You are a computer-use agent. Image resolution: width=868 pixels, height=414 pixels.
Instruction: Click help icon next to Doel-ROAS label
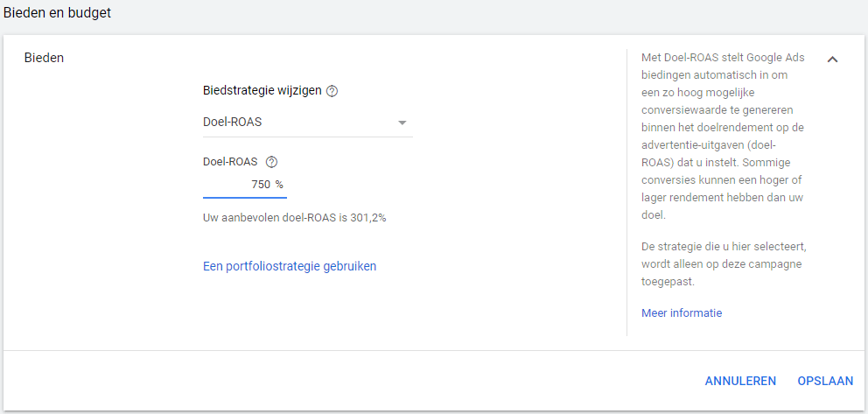(271, 162)
